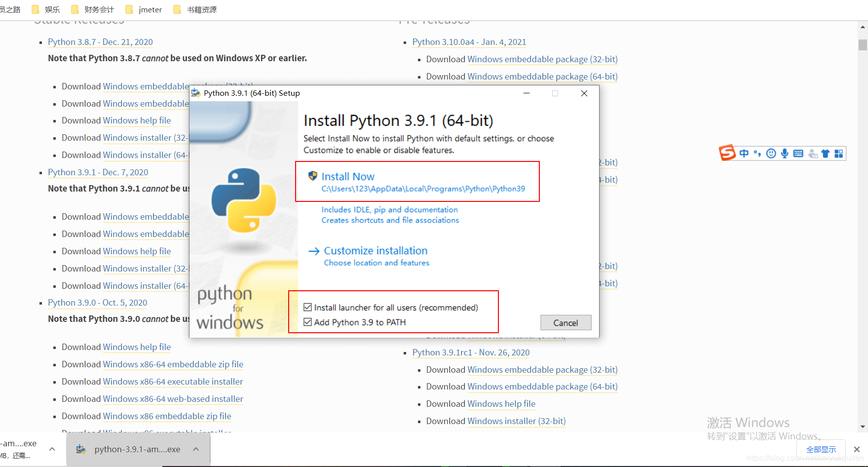This screenshot has height=467, width=868.
Task: Toggle the punctuation mode icon on the IME bar
Action: click(757, 154)
